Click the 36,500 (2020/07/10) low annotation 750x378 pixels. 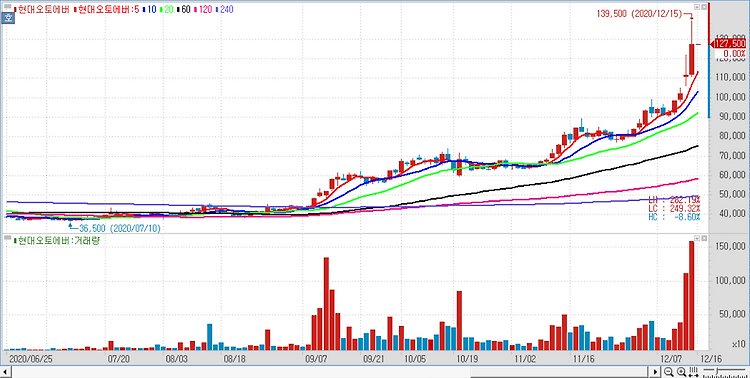pyautogui.click(x=120, y=228)
